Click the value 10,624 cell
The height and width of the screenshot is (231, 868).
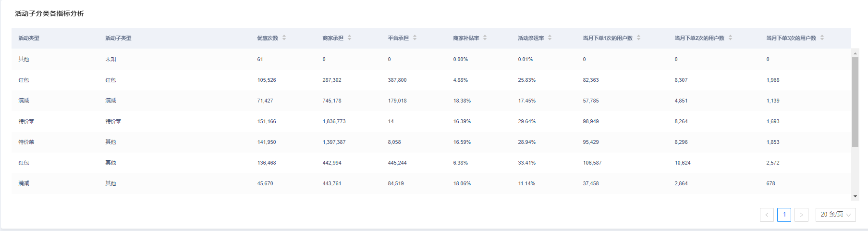tap(683, 163)
